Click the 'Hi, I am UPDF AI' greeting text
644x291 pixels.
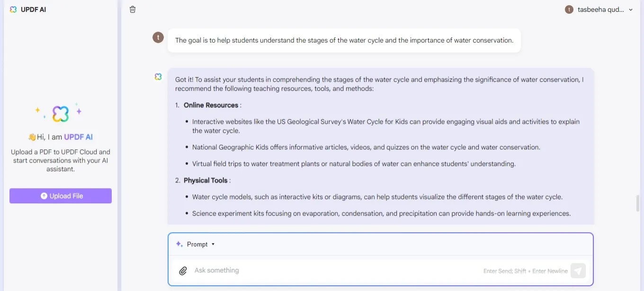click(60, 137)
